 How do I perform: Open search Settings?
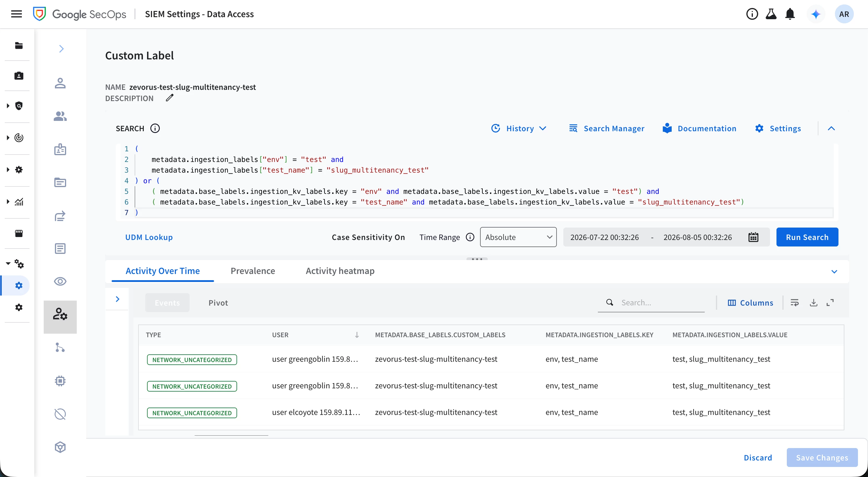(x=778, y=129)
